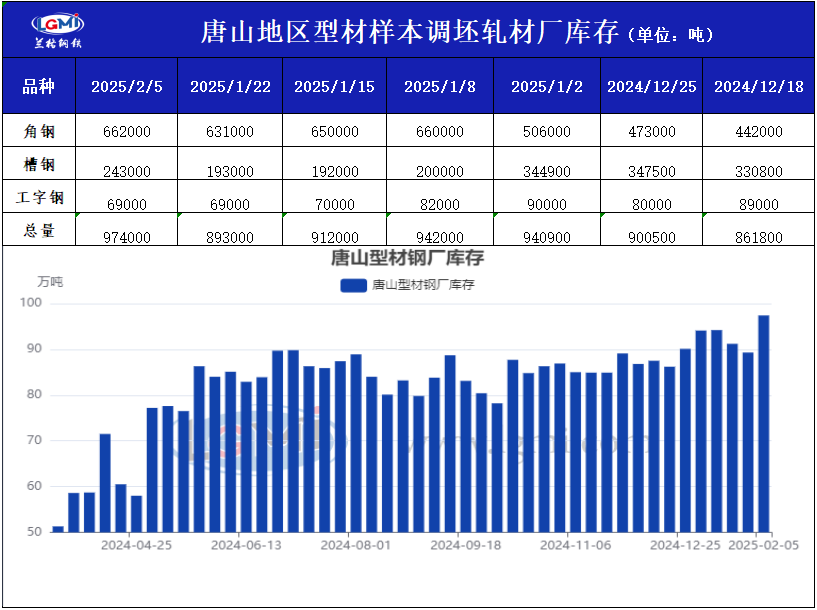Click the 万吨 y-axis unit label
Screen dimensions: 817x610
point(50,282)
